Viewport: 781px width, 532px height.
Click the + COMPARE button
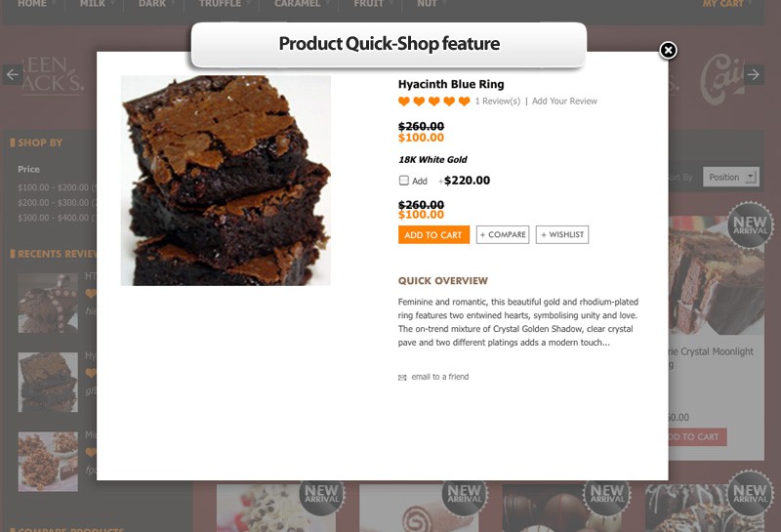coord(503,234)
